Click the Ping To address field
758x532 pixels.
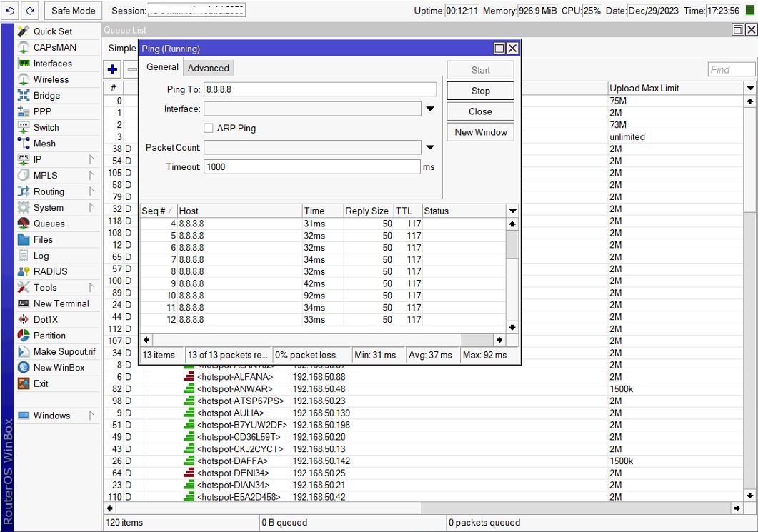[x=320, y=89]
